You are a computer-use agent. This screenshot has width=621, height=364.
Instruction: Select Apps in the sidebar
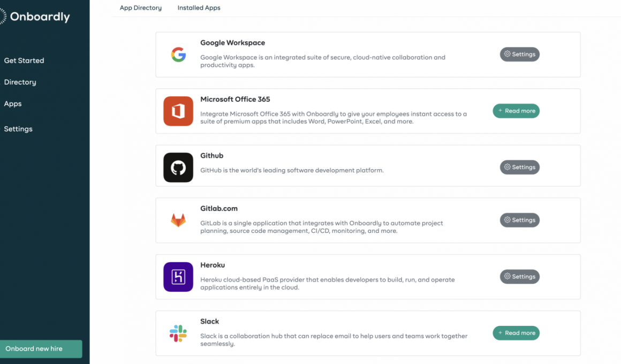13,104
